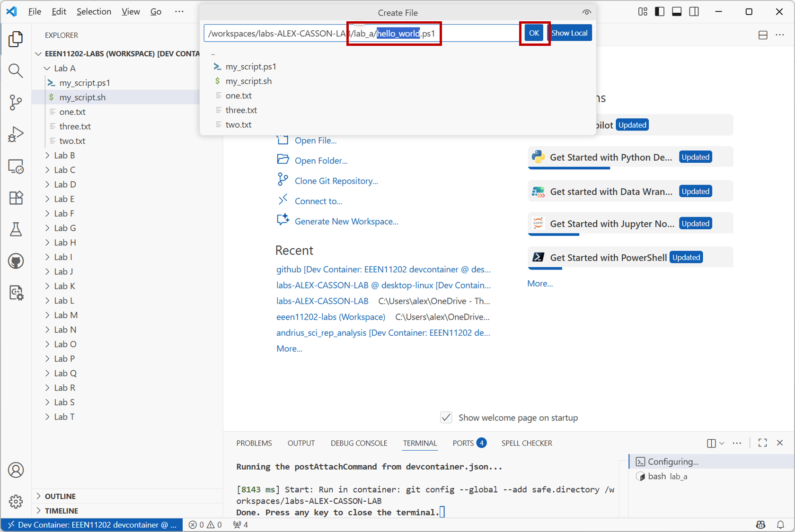The width and height of the screenshot is (795, 532).
Task: Open the Source Control view
Action: pyautogui.click(x=16, y=103)
